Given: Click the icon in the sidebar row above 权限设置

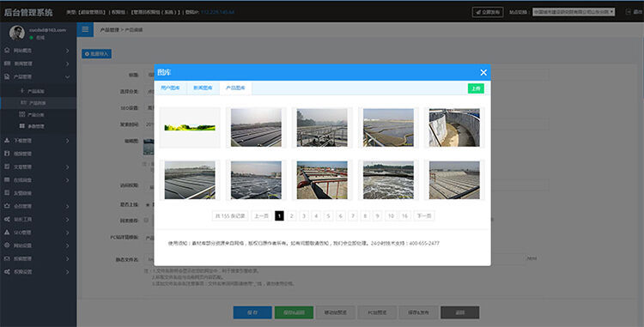Looking at the screenshot, I should [x=7, y=258].
